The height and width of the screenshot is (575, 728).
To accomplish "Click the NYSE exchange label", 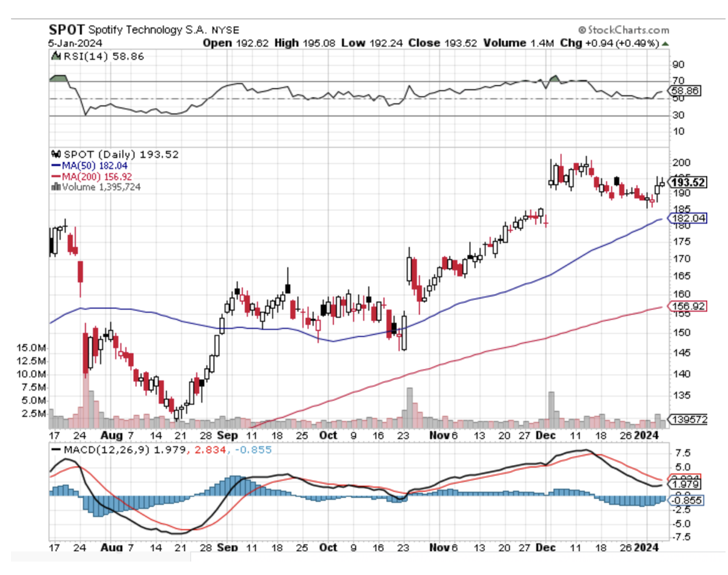I will 225,31.
